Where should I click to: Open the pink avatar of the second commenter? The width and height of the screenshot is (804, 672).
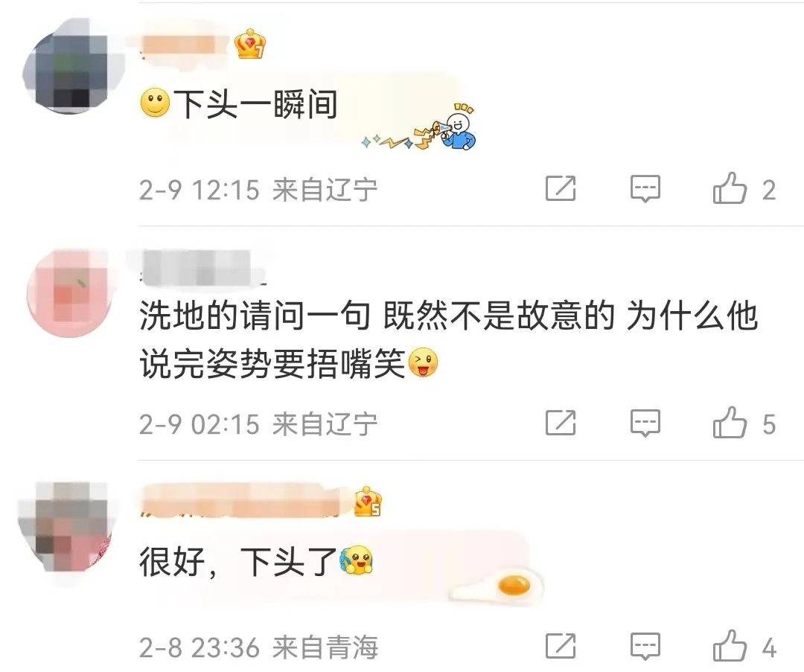[69, 293]
